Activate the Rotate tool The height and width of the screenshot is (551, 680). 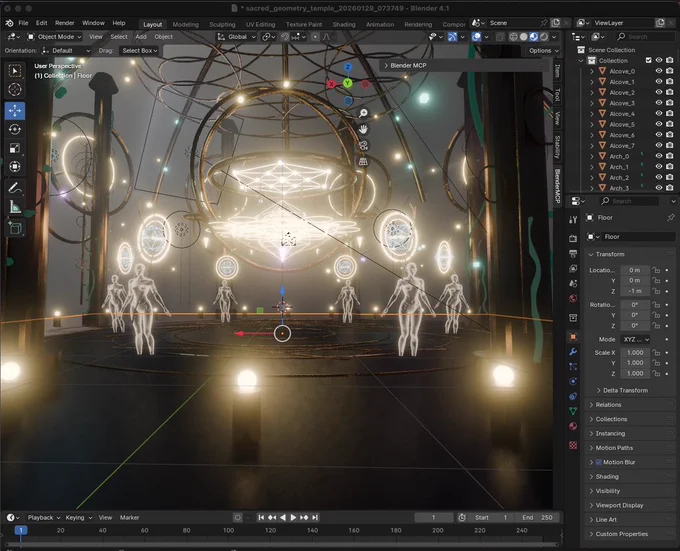[x=15, y=129]
